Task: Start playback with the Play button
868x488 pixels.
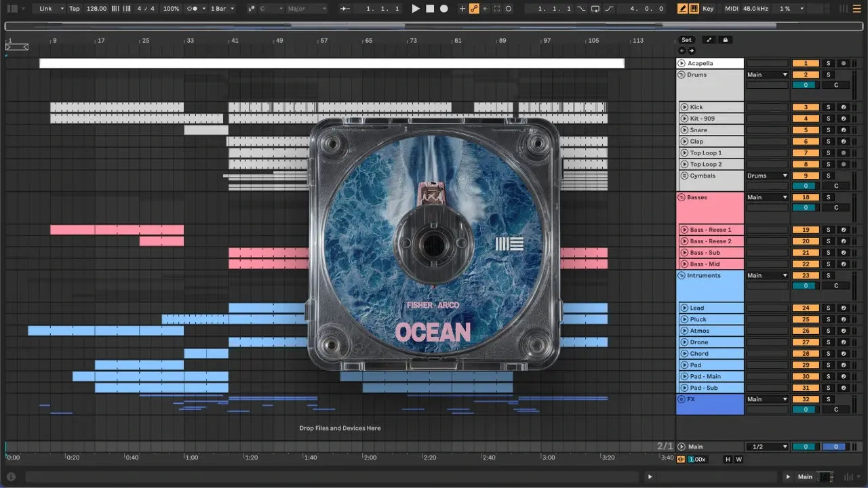Action: (x=416, y=9)
